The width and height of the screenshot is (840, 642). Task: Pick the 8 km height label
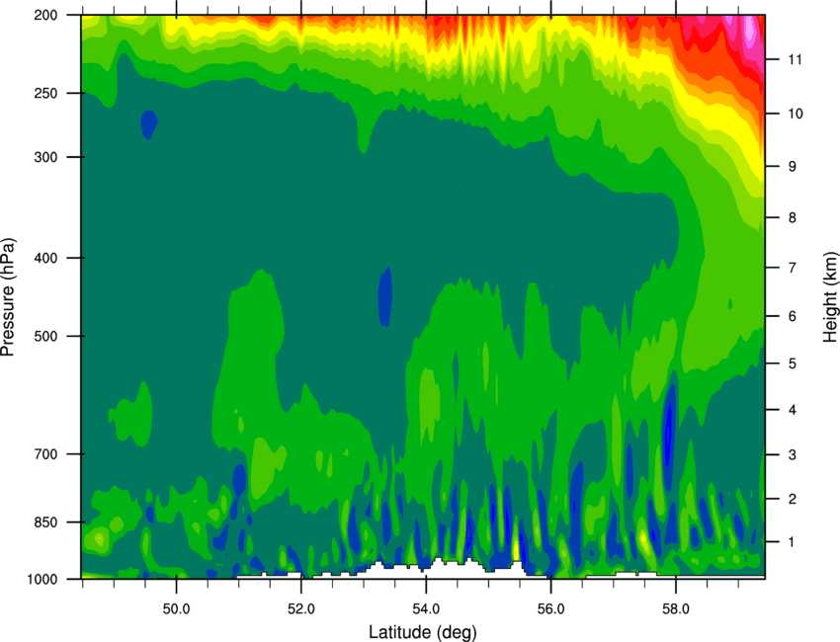point(793,217)
